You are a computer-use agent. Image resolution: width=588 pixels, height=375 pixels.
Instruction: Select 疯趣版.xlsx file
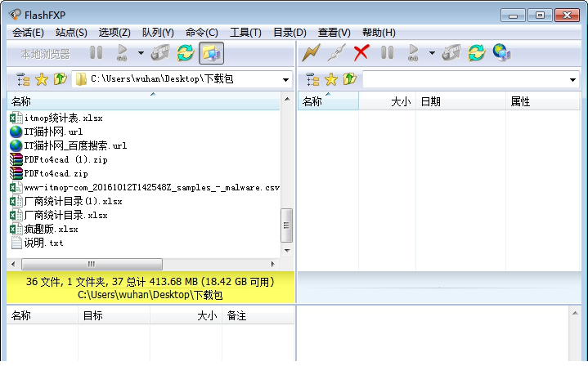(44, 229)
